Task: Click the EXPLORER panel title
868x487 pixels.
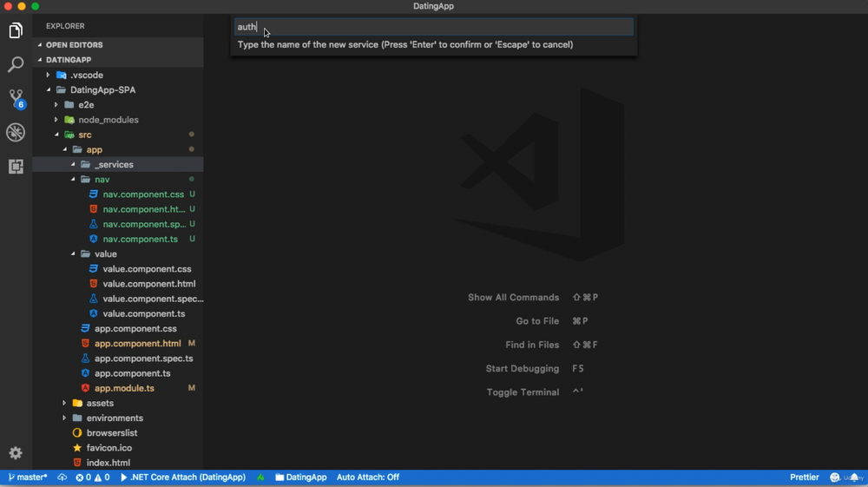Action: [65, 26]
